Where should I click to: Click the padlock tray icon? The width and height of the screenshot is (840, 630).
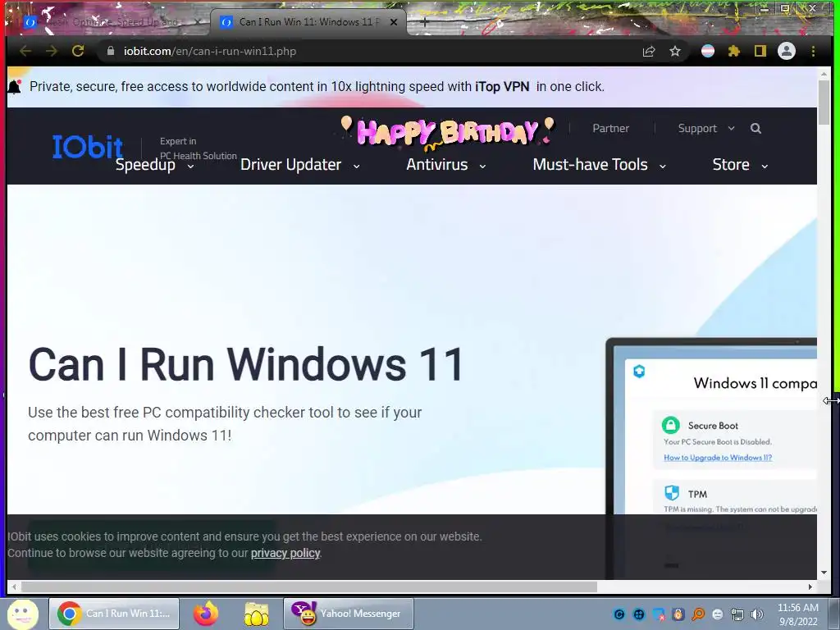[x=678, y=614]
